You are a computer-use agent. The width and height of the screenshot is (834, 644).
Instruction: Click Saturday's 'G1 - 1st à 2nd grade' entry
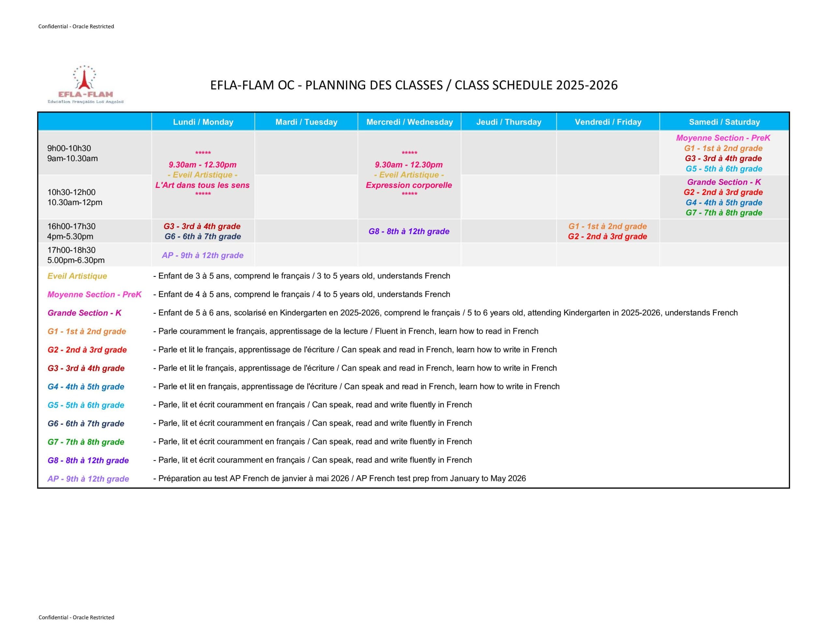click(x=723, y=148)
